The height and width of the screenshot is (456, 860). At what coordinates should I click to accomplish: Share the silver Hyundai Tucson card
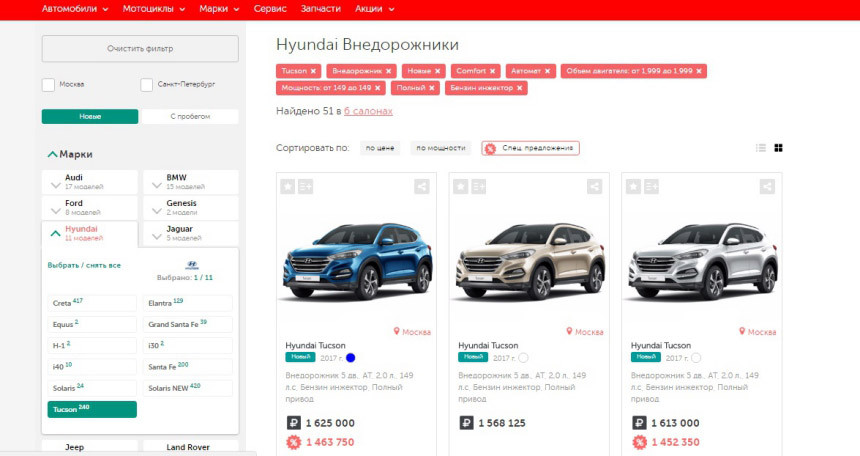[x=767, y=187]
